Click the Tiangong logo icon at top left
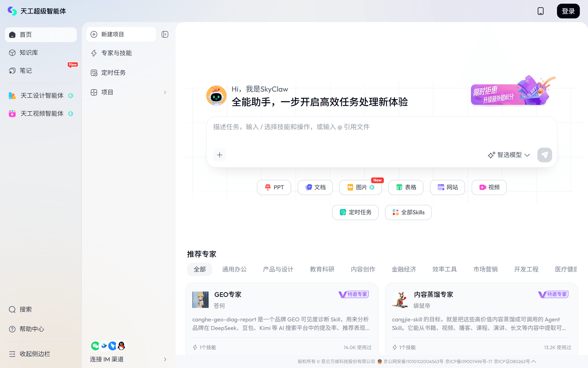 tap(12, 11)
